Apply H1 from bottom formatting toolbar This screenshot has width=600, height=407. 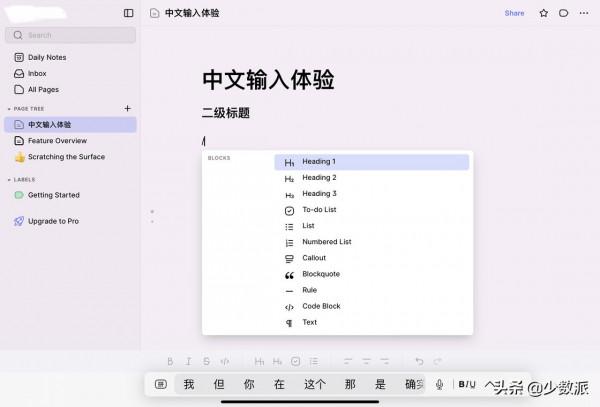(259, 361)
